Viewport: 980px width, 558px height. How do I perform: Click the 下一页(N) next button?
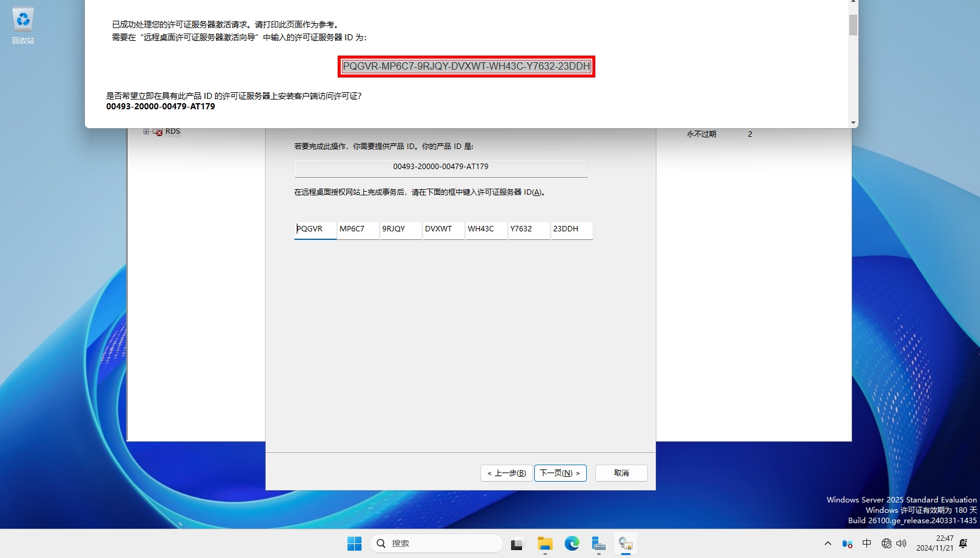[560, 473]
